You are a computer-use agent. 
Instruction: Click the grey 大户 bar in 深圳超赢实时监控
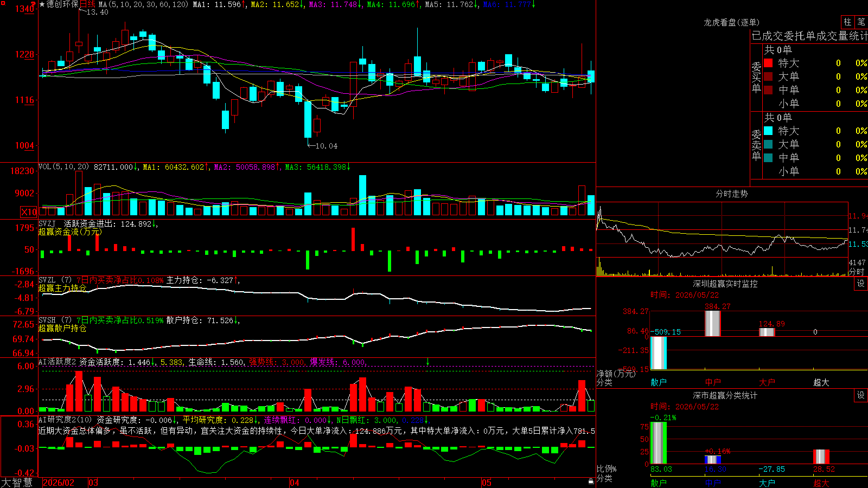point(767,332)
